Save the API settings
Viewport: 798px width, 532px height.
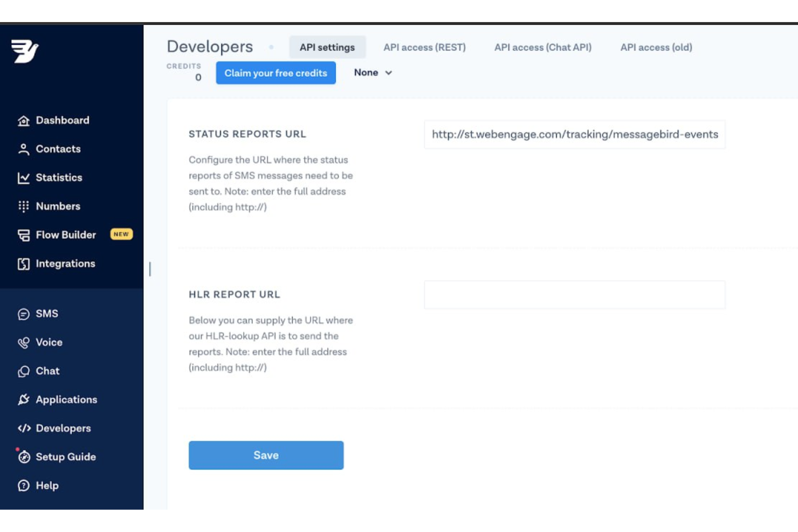pos(266,455)
